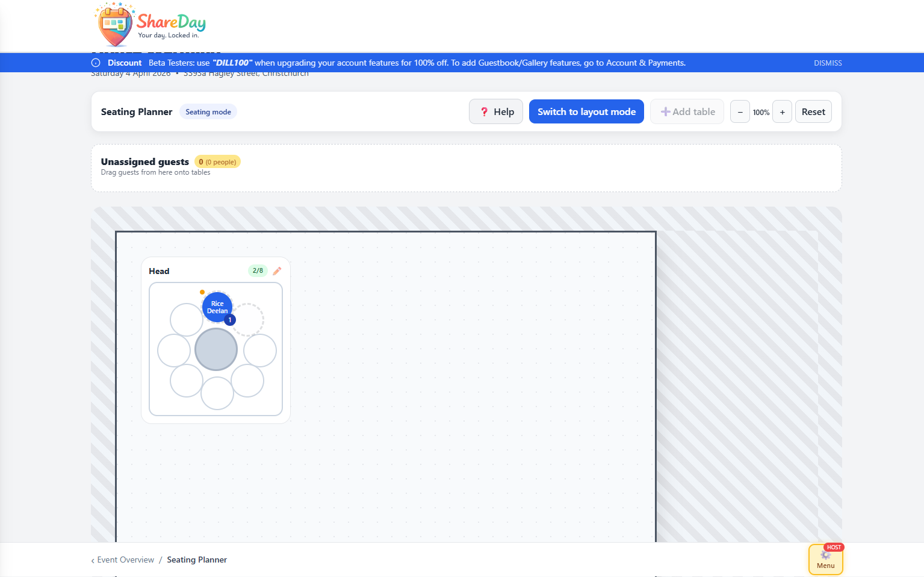Click the info icon on the Discount banner
Viewport: 924px width, 577px height.
click(x=95, y=62)
